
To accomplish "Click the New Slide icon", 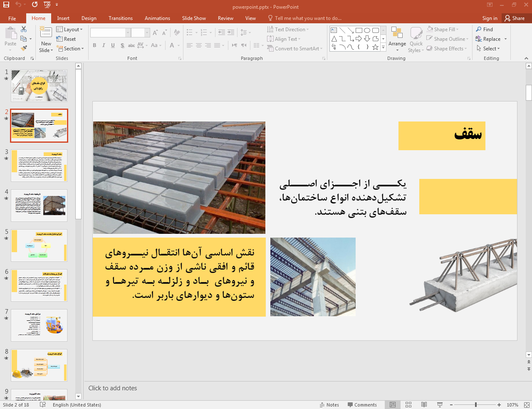I will (x=46, y=33).
